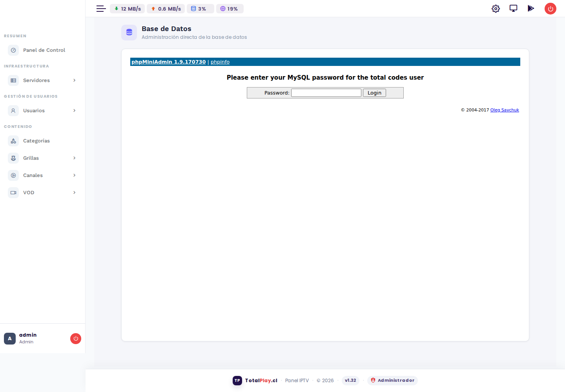
Task: Open the Oleg Savchuk link
Action: tap(505, 110)
